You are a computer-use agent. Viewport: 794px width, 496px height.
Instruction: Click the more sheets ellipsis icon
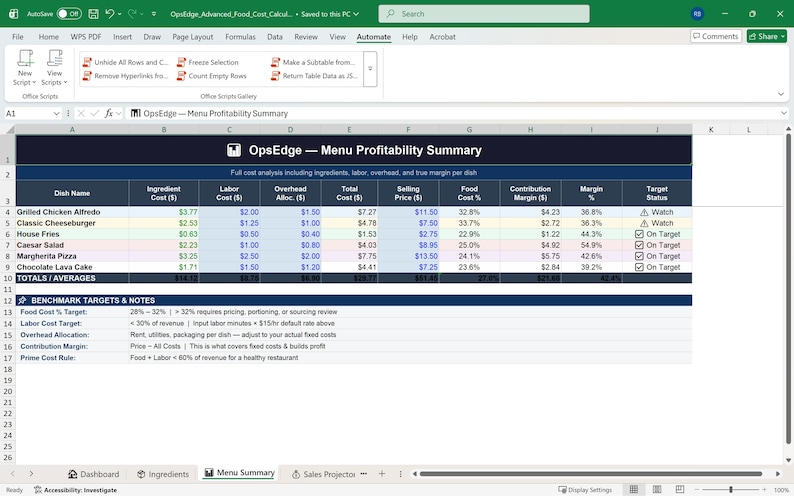tap(364, 474)
